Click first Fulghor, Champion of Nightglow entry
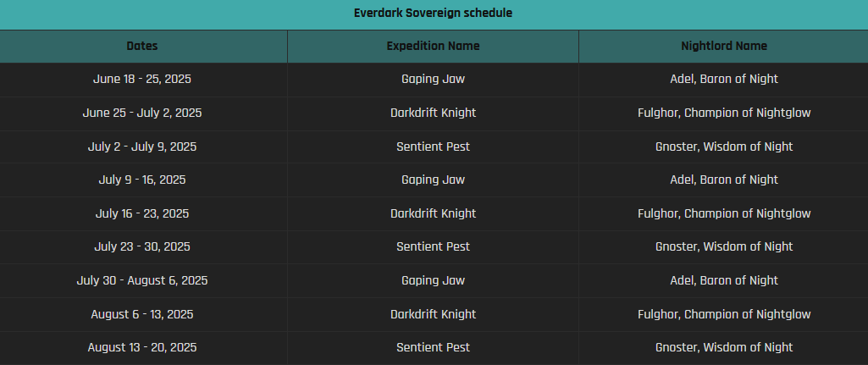The width and height of the screenshot is (868, 365). click(x=723, y=113)
